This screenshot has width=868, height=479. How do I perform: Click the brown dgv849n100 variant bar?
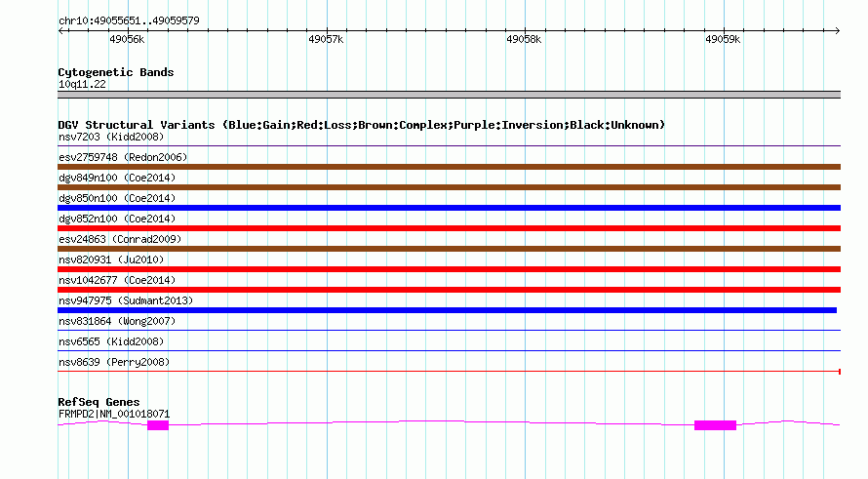[449, 187]
